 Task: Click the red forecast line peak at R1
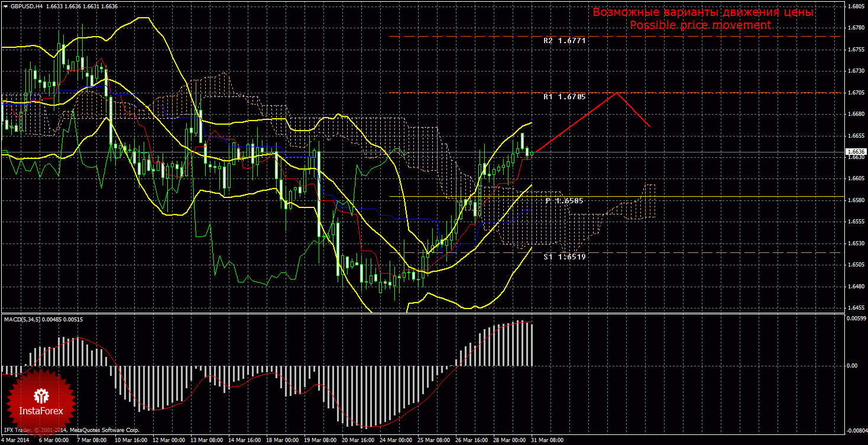(617, 93)
